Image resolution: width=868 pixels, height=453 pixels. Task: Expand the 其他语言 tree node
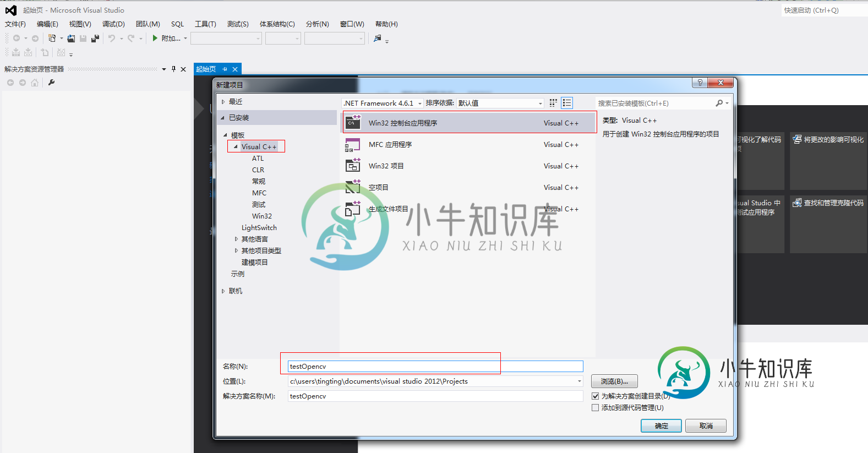236,239
